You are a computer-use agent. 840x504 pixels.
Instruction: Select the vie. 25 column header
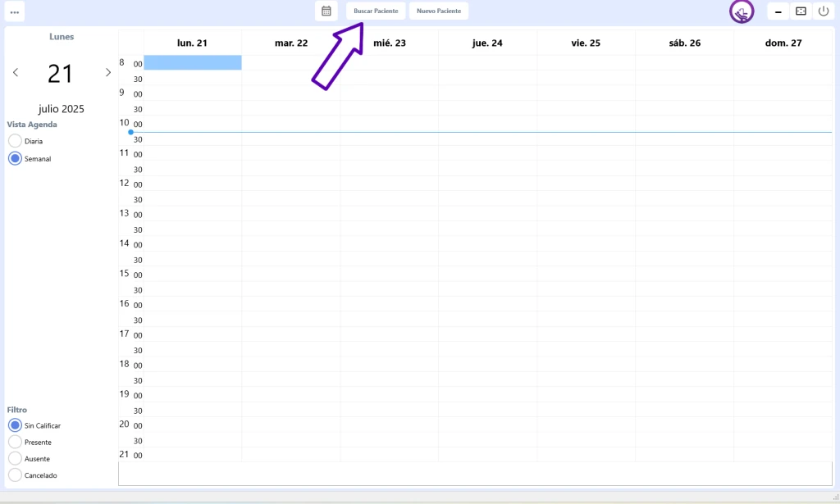click(x=586, y=43)
